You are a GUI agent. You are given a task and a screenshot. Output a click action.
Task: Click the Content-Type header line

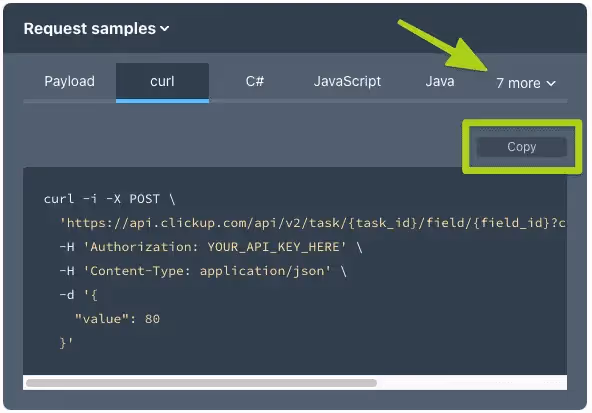point(203,271)
